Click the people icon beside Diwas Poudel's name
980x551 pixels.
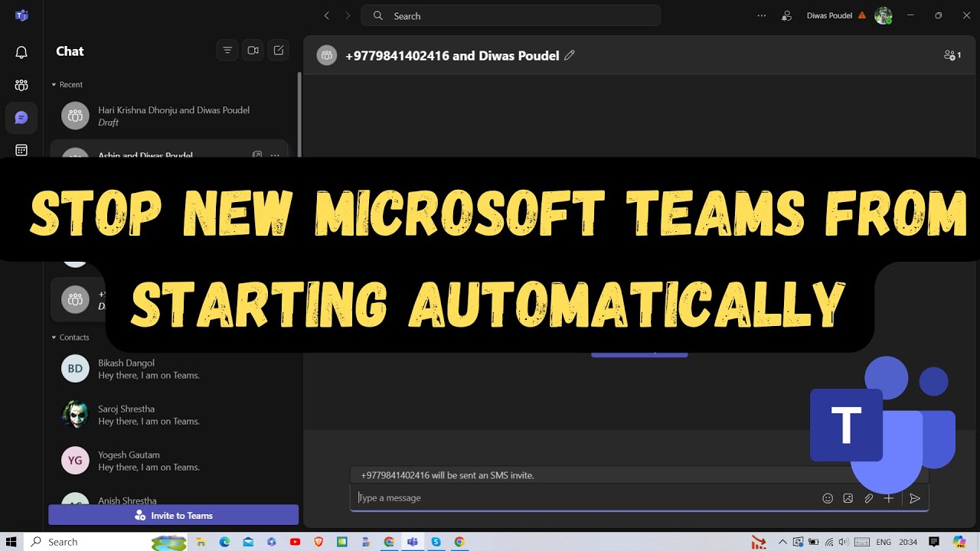786,15
